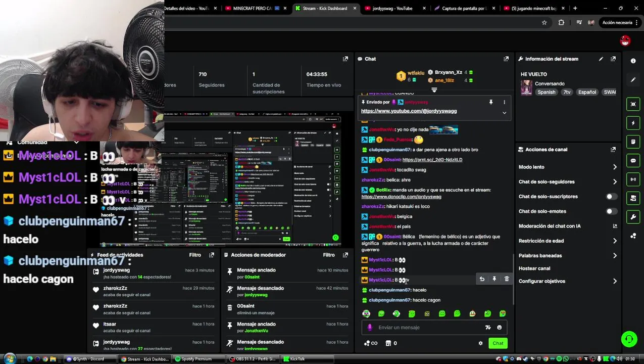Screen dimensions: 644x364
Task: Bookmark this page with the star icon
Action: click(x=544, y=22)
